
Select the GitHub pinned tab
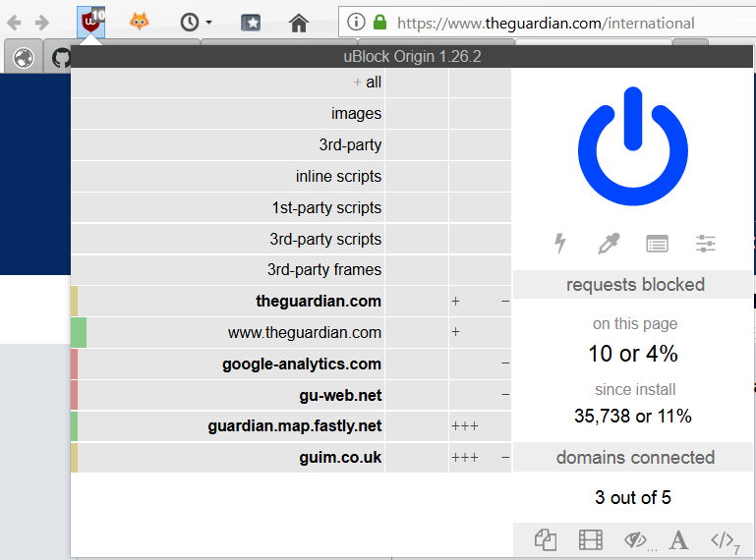click(x=61, y=58)
